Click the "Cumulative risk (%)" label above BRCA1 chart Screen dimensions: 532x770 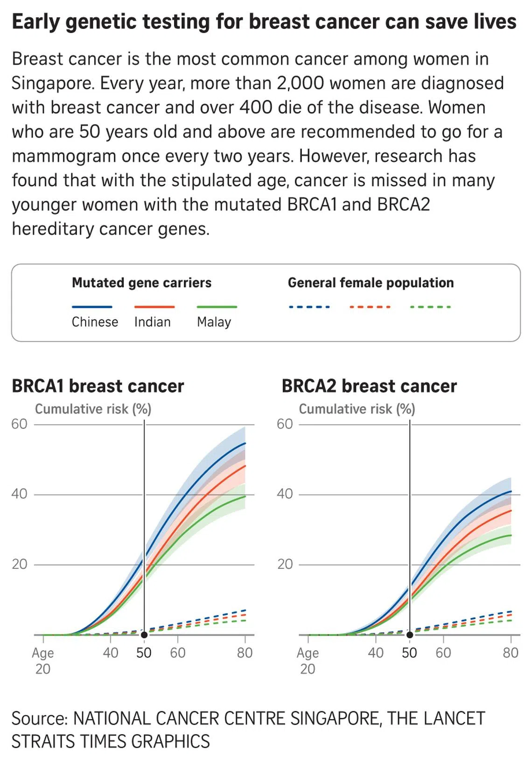pos(93,409)
